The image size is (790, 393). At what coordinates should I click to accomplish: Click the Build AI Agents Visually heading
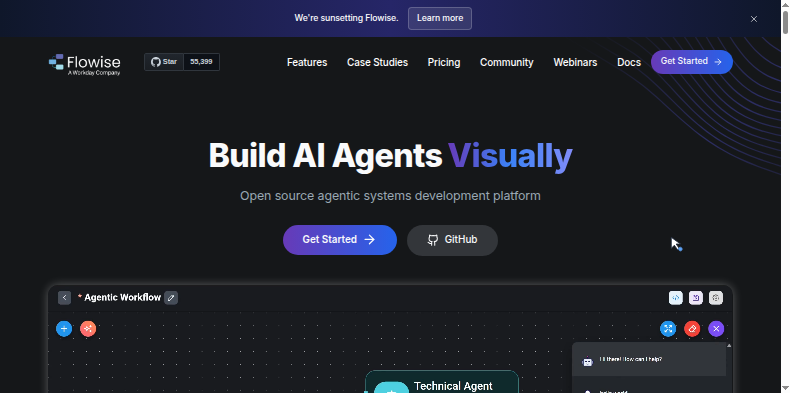click(x=390, y=156)
